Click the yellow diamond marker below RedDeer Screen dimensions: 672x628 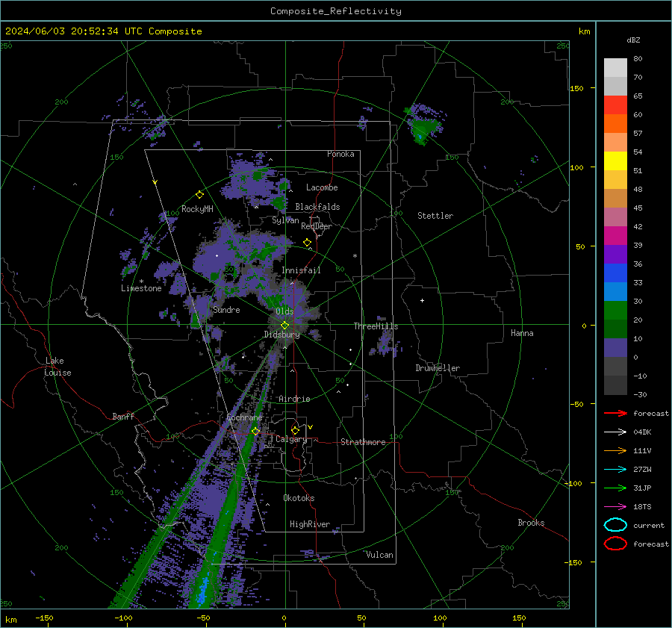click(x=308, y=243)
